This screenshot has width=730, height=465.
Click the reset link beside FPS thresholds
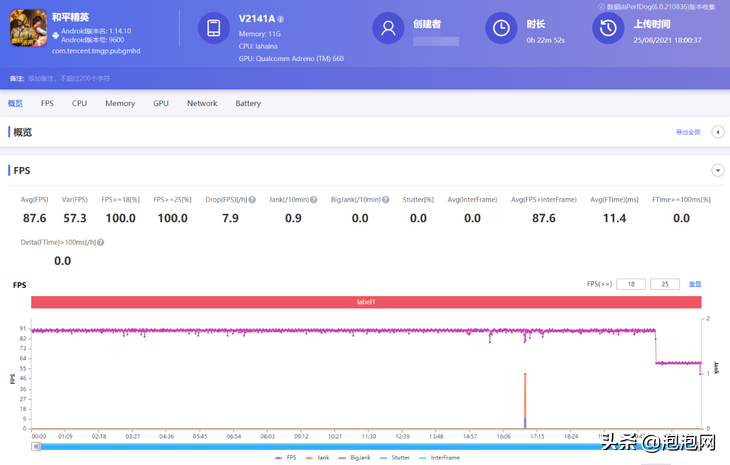pyautogui.click(x=695, y=284)
